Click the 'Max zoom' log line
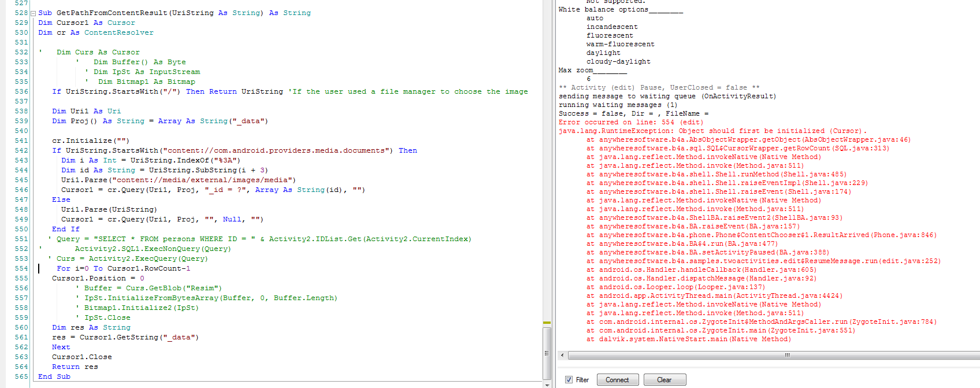980x388 pixels. 593,71
